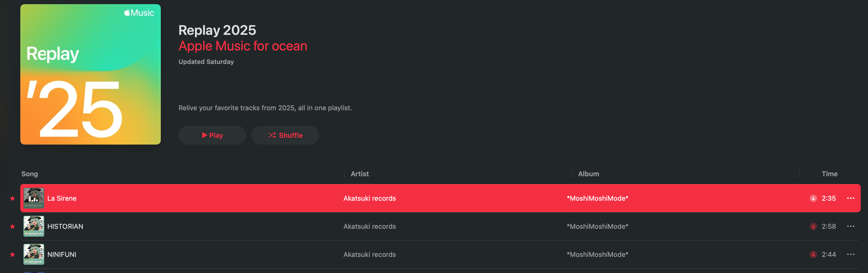
Task: Click the download icon for HISTORIAN
Action: coord(813,226)
